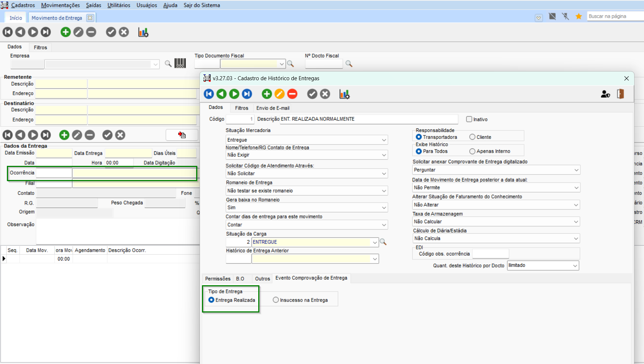The image size is (644, 364).
Task: Click the Descrição text field in dialog
Action: point(368,119)
